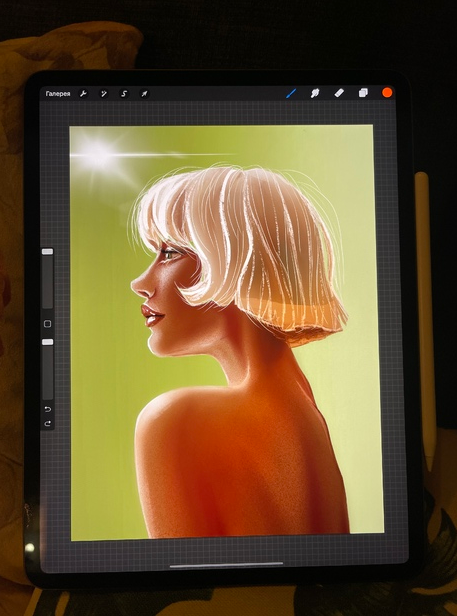Redo with the redo arrow

[x=48, y=423]
